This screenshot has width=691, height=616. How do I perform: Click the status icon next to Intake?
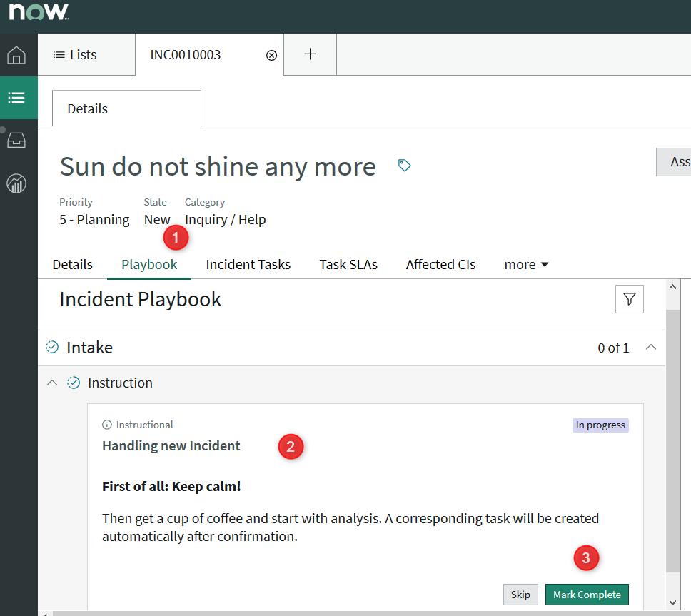pyautogui.click(x=52, y=347)
